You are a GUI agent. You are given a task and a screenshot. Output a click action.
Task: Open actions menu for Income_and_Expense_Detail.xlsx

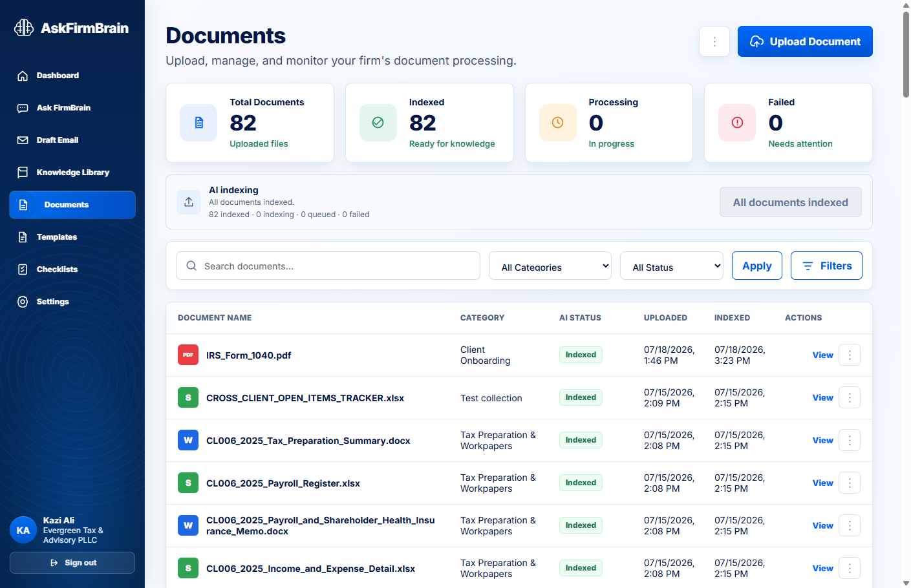point(850,568)
